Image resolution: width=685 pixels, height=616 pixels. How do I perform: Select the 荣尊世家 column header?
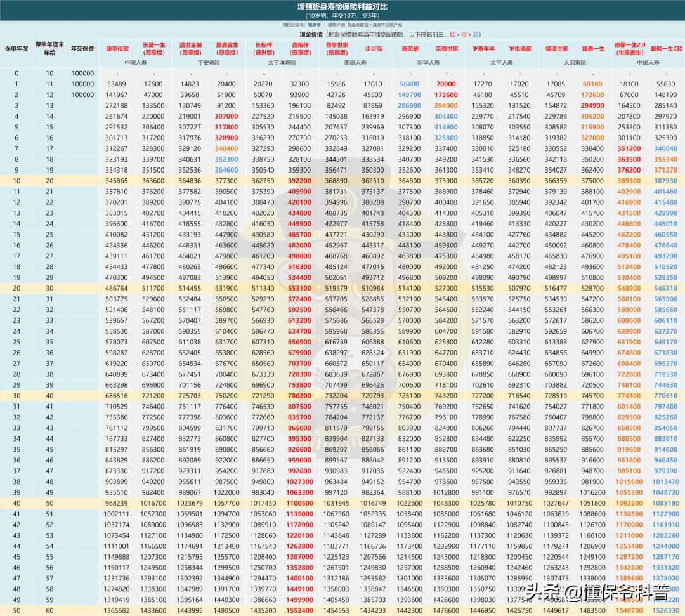446,48
